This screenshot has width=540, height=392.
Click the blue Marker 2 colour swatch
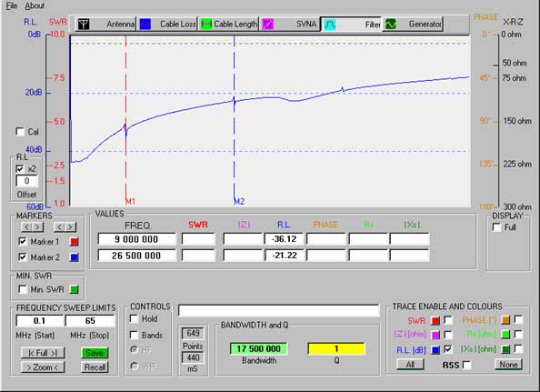click(x=74, y=257)
